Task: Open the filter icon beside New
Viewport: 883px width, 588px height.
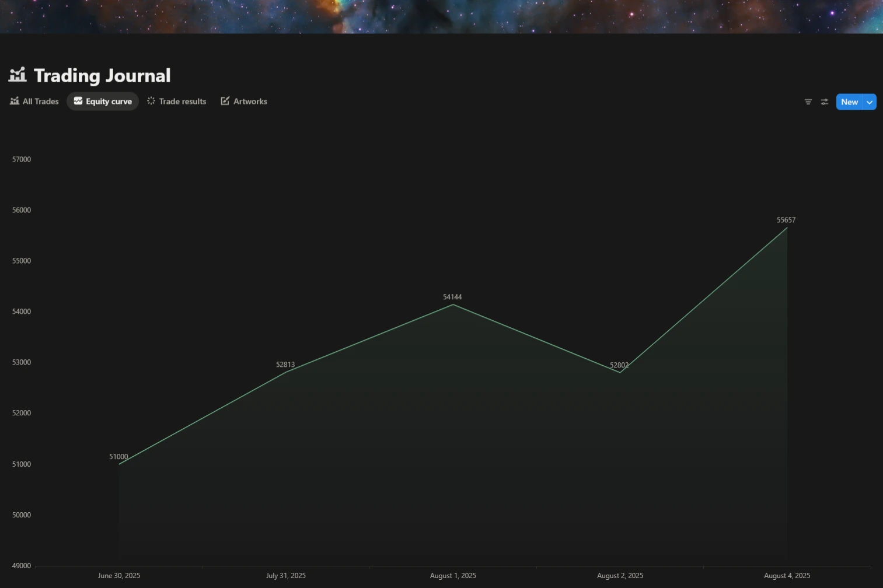Action: click(x=808, y=101)
